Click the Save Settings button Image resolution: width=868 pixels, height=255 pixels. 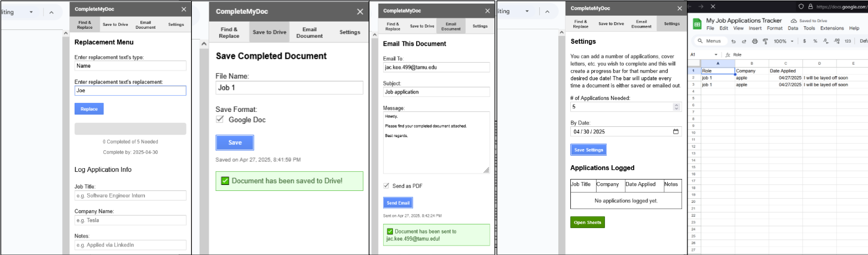point(588,150)
